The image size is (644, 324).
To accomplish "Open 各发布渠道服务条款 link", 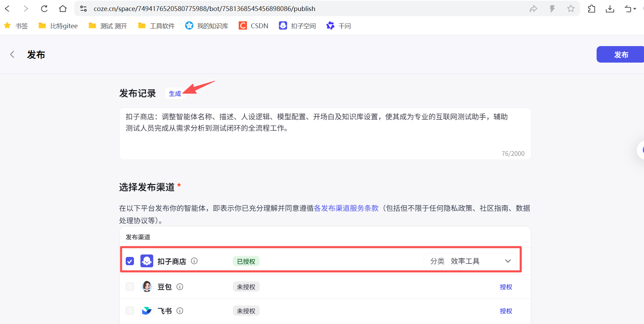I will click(x=346, y=208).
